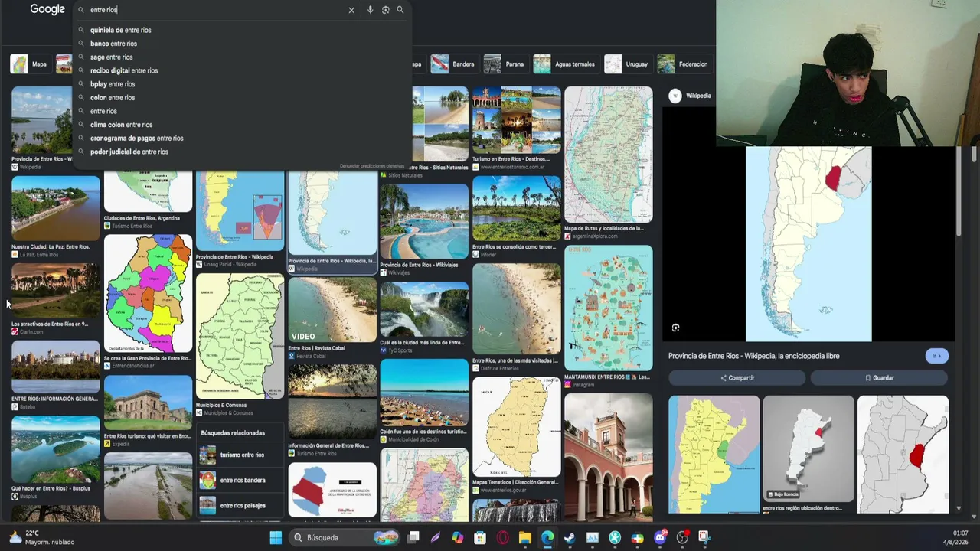This screenshot has width=980, height=551.
Task: Filter images by the Aguas termales chip
Action: (x=566, y=64)
